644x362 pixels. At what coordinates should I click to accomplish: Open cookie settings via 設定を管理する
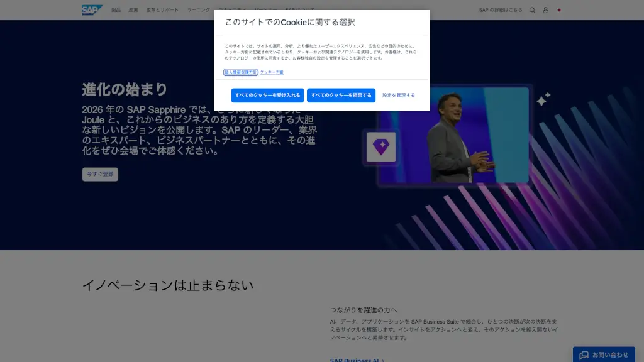click(x=399, y=96)
